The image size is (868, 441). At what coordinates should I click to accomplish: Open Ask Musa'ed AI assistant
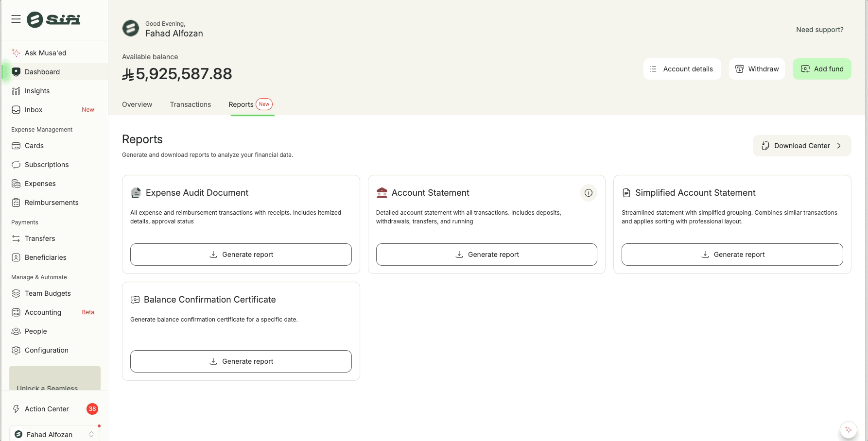click(45, 53)
